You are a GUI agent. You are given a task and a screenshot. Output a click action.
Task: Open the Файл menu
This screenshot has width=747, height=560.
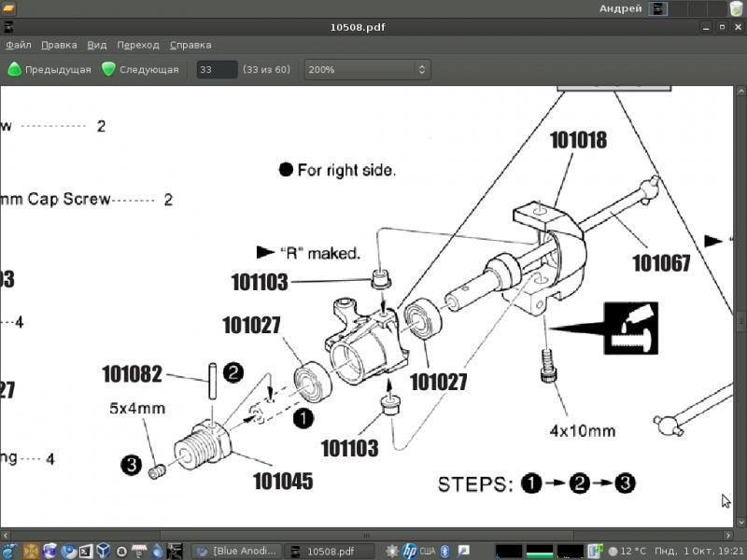18,45
